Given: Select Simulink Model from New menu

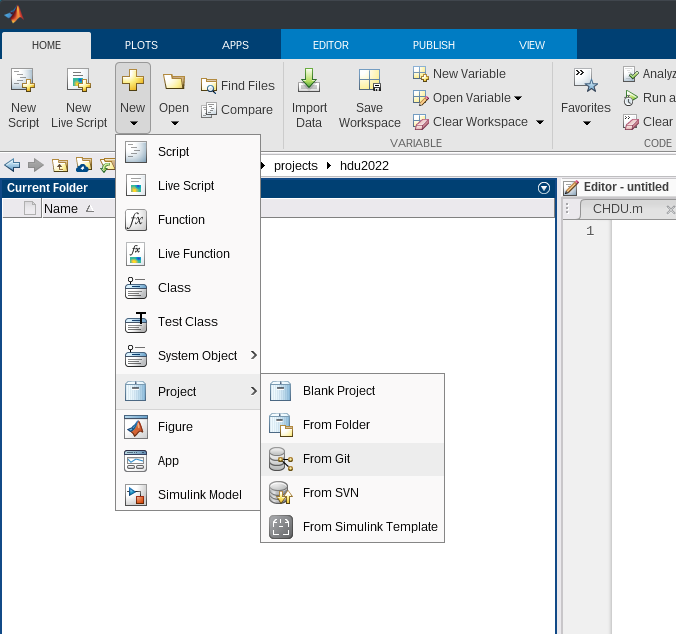Looking at the screenshot, I should coord(199,495).
